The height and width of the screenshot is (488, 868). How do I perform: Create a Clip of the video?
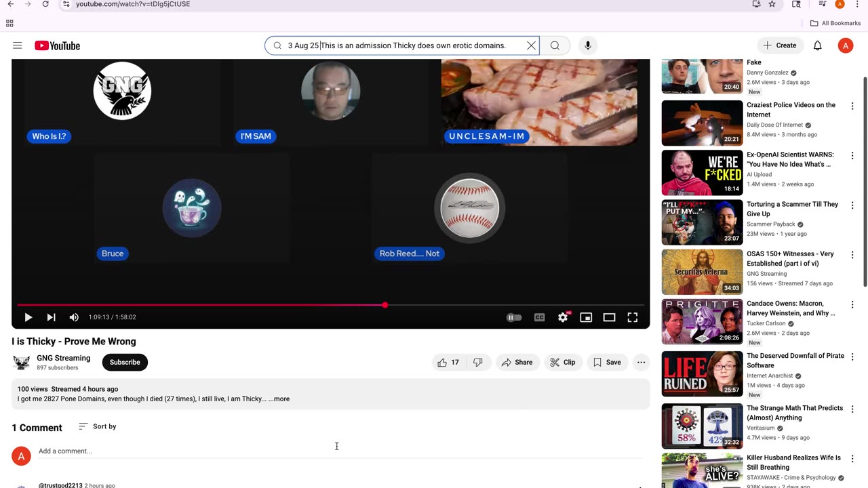563,363
